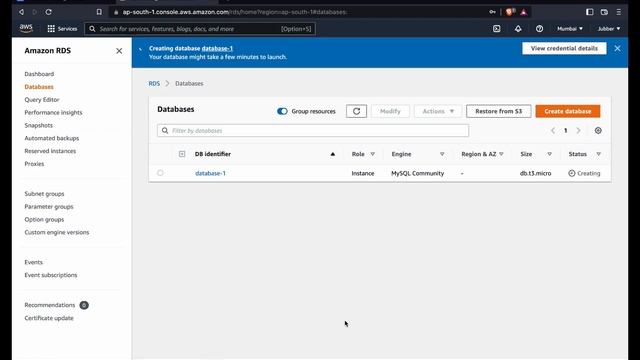Refresh the databases list
640x360 pixels.
pos(356,111)
